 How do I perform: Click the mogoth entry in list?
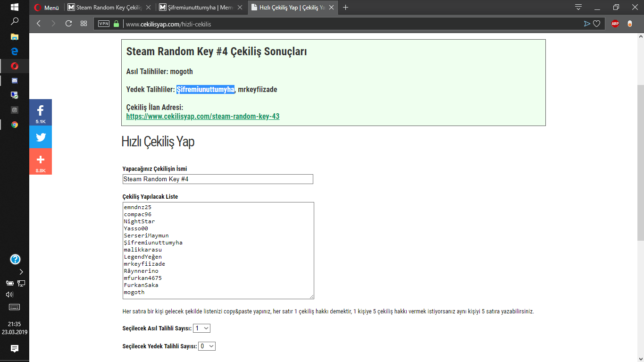(x=134, y=292)
